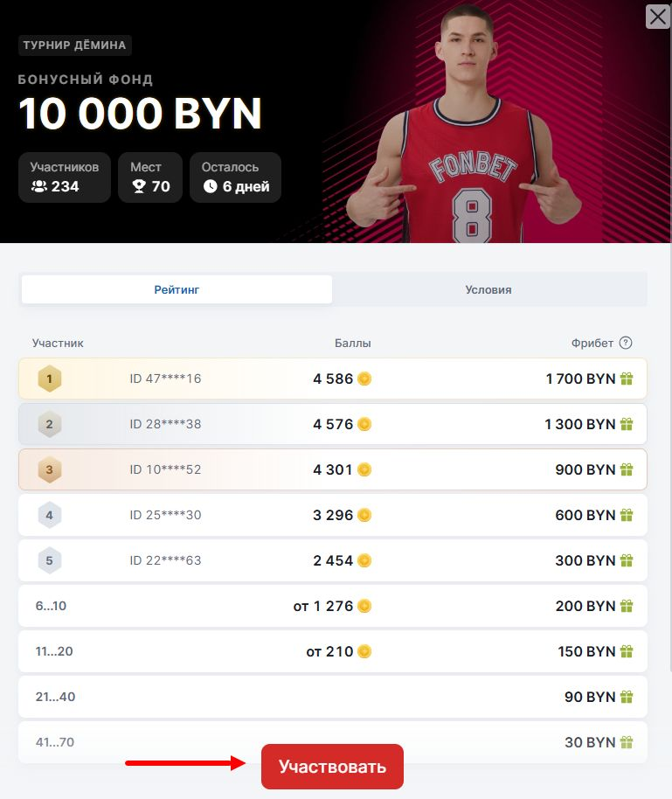Click the gift icon beside 600 BYN

pos(626,516)
